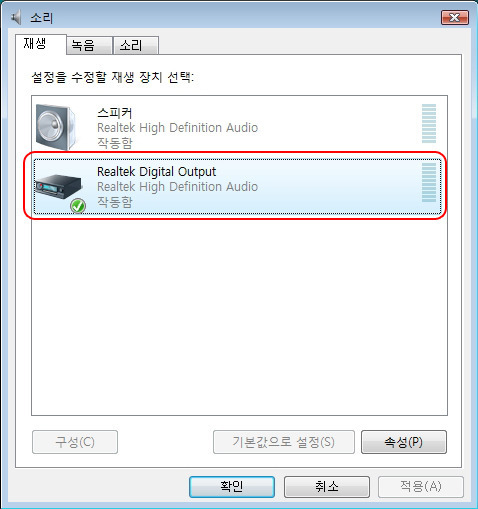Select the Realtek Digital Output list entry
478x509 pixels.
point(238,186)
